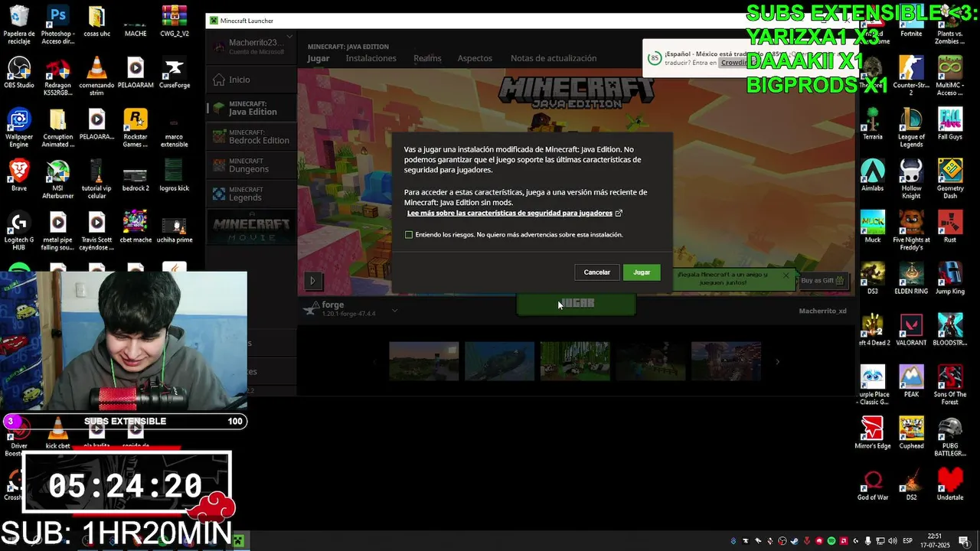
Task: Select Minecraft Bedrock Edition in sidebar
Action: coord(251,137)
